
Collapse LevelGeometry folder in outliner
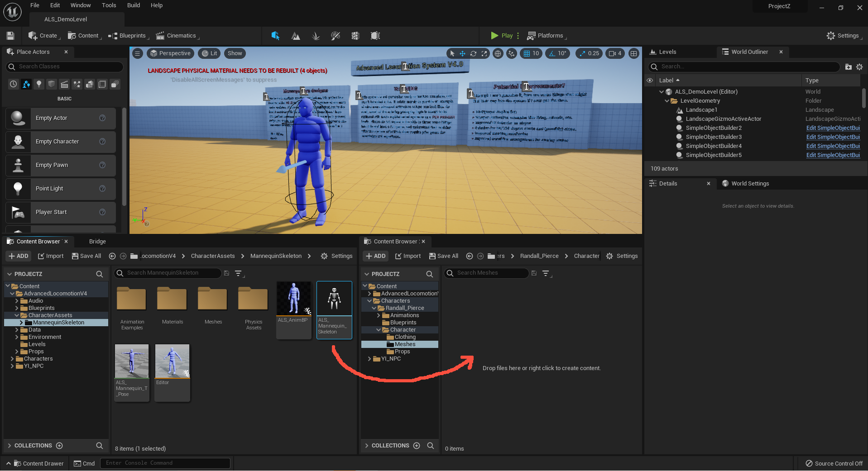tap(667, 101)
